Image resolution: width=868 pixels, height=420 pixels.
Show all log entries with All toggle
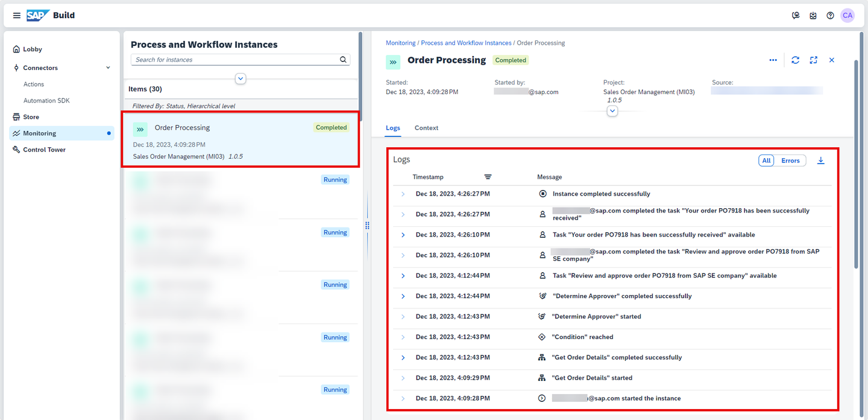pos(766,161)
